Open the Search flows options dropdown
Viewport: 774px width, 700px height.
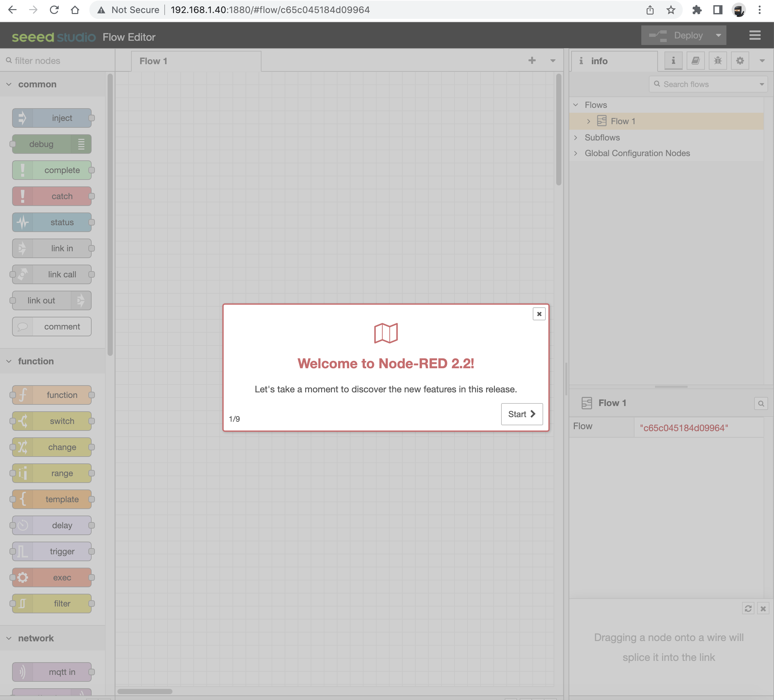762,84
